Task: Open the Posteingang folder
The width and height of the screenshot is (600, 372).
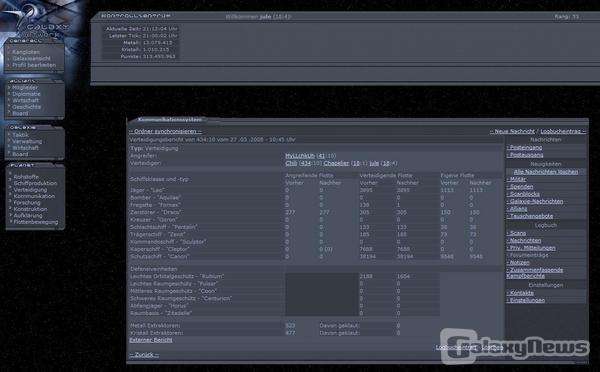Action: tap(525, 147)
